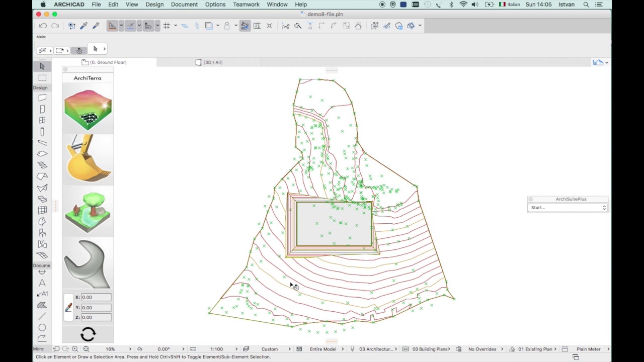
Task: Click the Entire Model layer combination
Action: click(323, 349)
